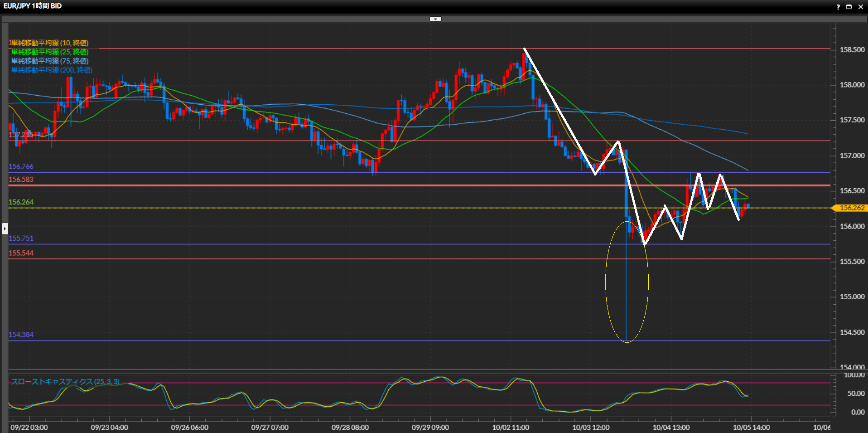Select the 10-period moving average label

(x=49, y=43)
